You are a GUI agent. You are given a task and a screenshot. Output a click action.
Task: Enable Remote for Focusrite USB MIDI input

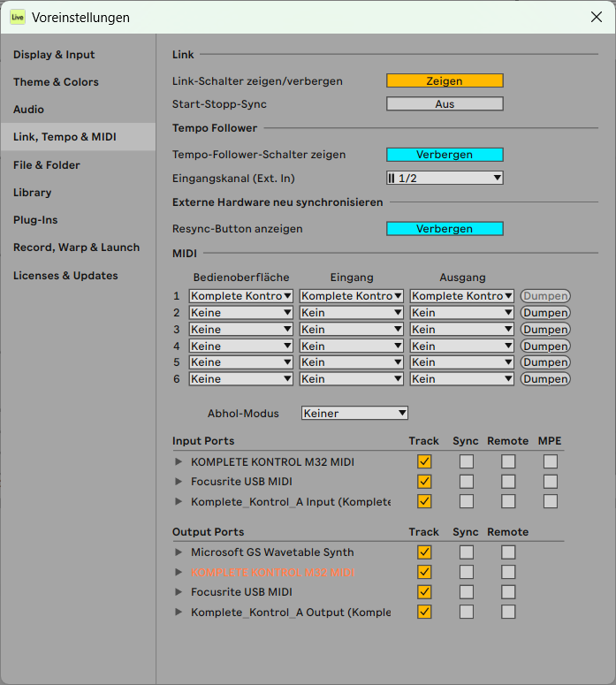(508, 482)
